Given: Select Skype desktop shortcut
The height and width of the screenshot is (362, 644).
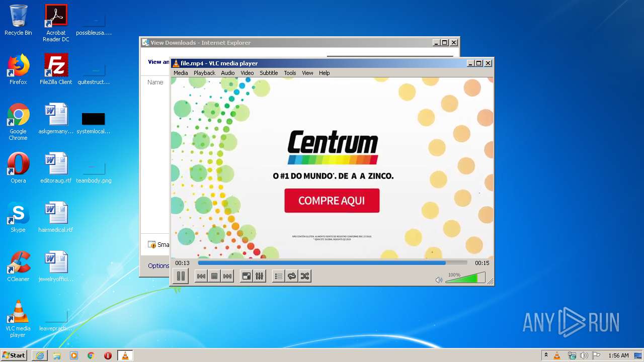Looking at the screenshot, I should (18, 217).
